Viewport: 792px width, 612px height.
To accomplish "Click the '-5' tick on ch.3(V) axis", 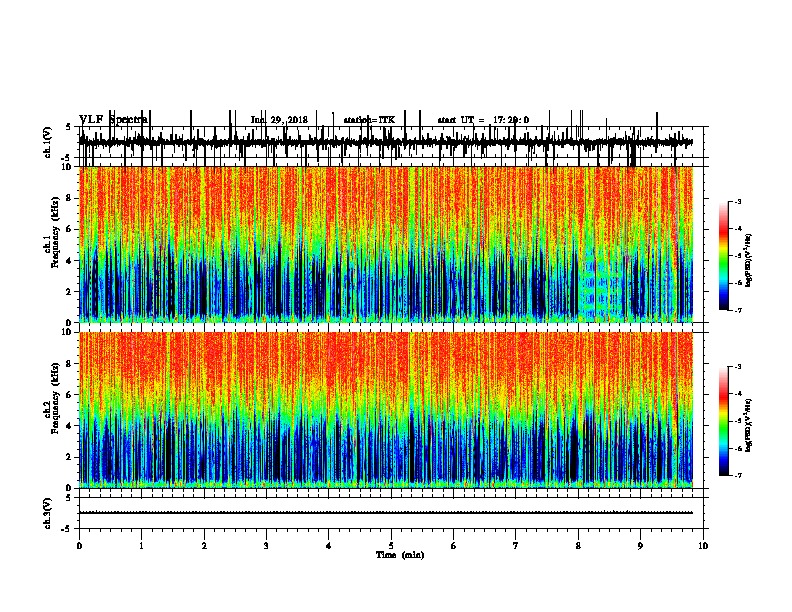I will 68,529.
